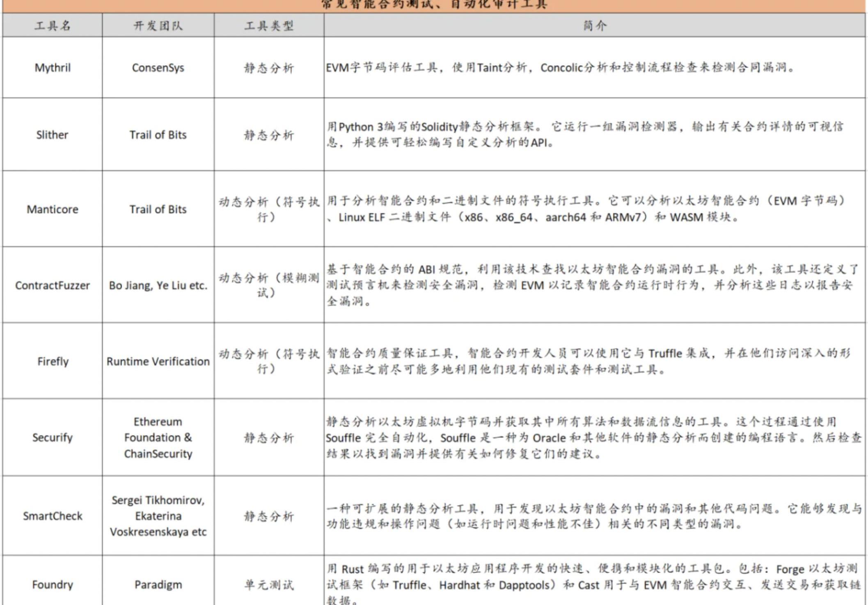The image size is (868, 605).
Task: Click the Mythril tool name cell
Action: click(x=53, y=68)
